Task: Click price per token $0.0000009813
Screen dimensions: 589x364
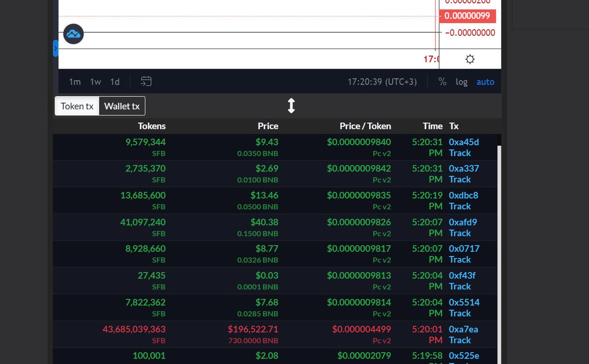Action: (359, 276)
